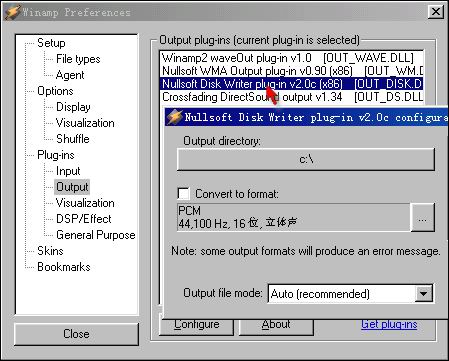The image size is (449, 361).
Task: Select Bookmarks in the preferences tree
Action: tap(64, 267)
